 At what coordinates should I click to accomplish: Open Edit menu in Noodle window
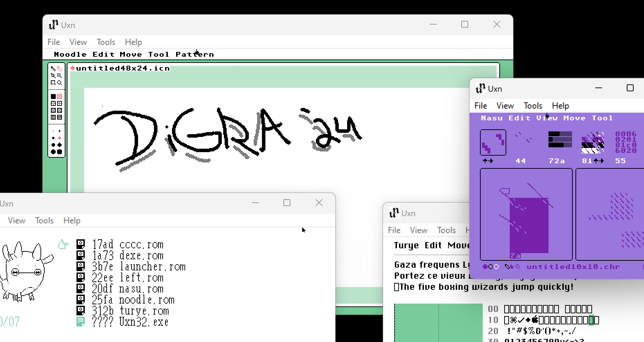[103, 54]
